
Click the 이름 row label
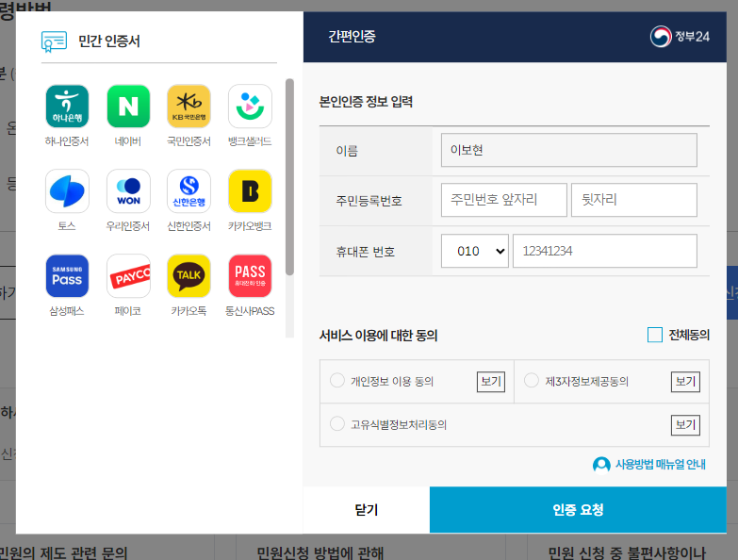point(347,151)
